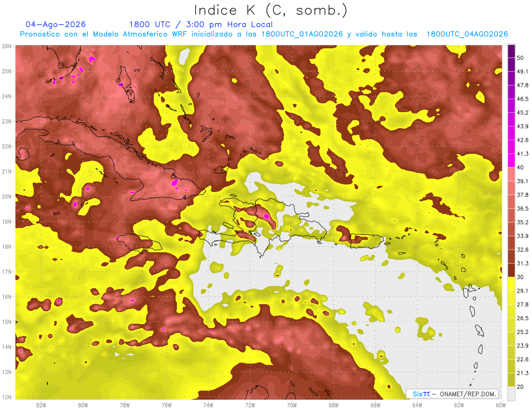
Task: Click the '82W' longitude label
Action: (41, 405)
